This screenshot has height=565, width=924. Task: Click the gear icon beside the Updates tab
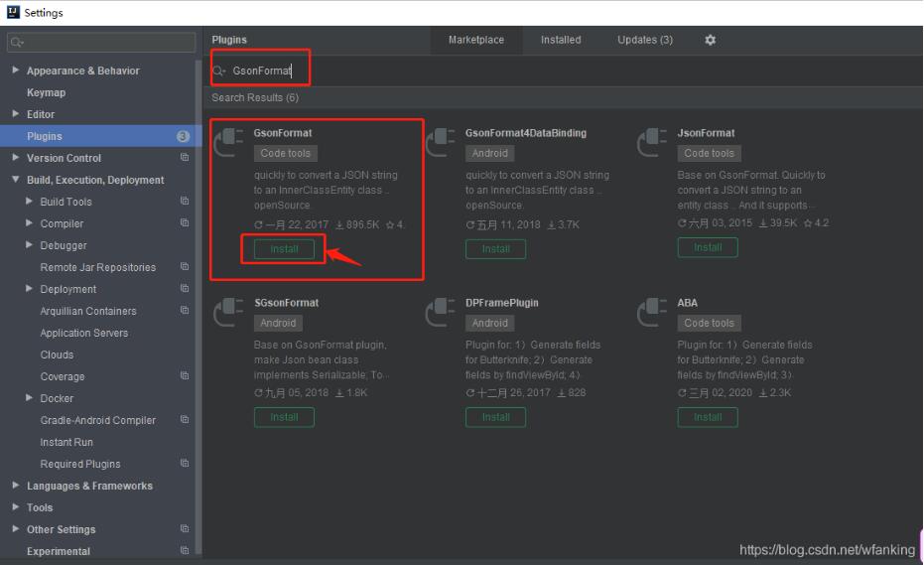click(x=710, y=40)
